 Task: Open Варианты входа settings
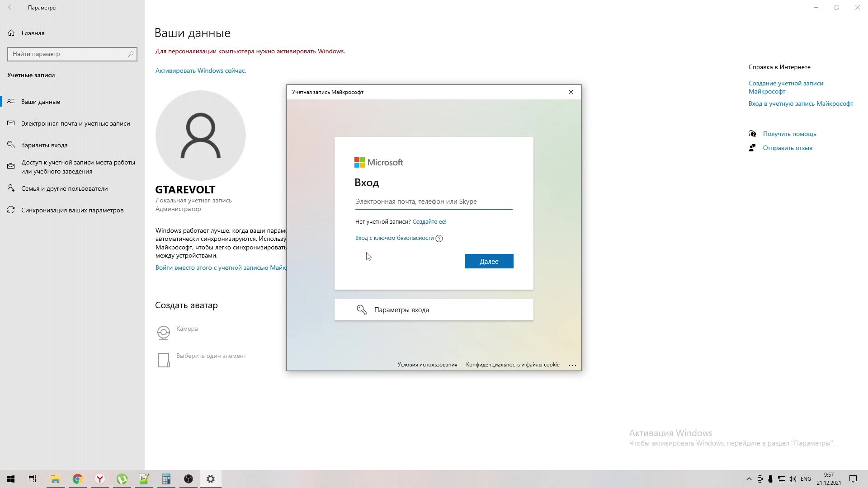pos(72,145)
